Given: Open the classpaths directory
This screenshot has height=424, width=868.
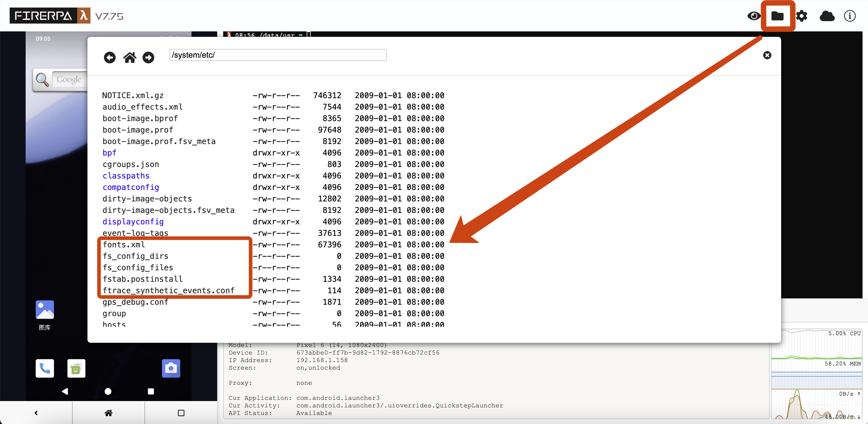Looking at the screenshot, I should click(126, 176).
